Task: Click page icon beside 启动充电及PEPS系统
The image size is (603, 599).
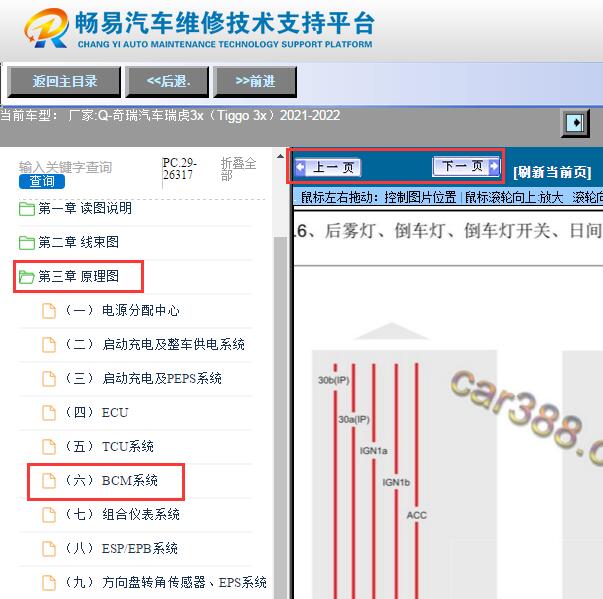Action: [49, 379]
